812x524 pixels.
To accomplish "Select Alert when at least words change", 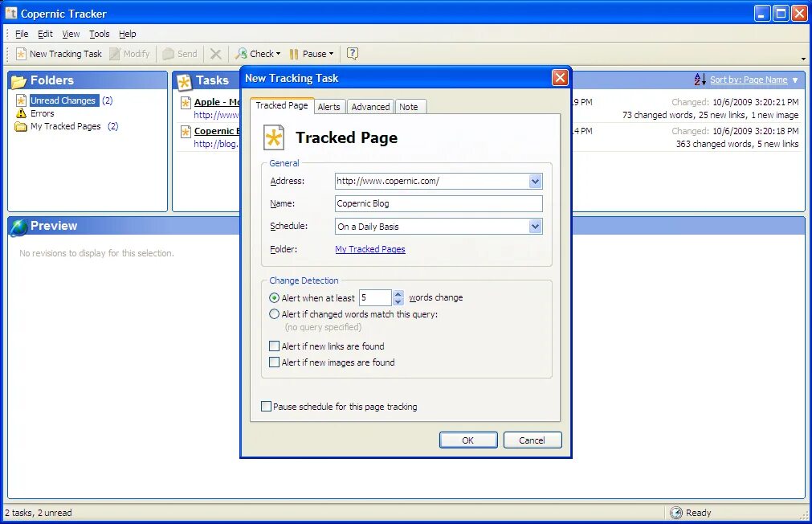I will pyautogui.click(x=275, y=298).
